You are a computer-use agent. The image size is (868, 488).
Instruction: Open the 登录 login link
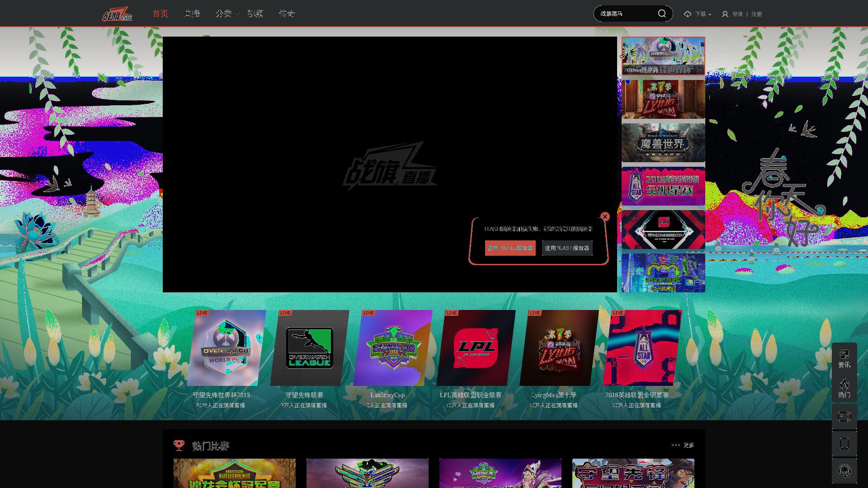(x=737, y=14)
